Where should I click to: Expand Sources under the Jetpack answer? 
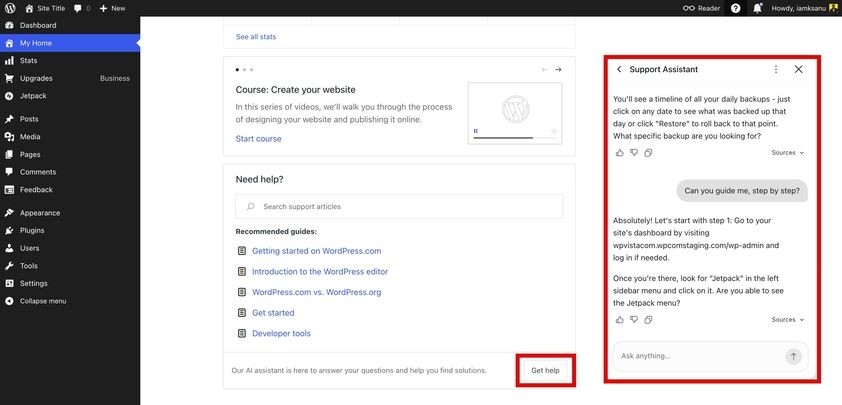[x=788, y=320]
